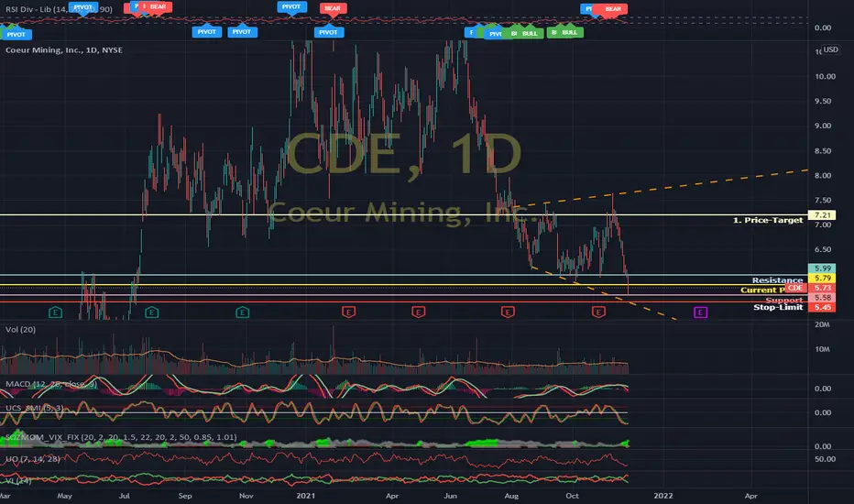Click the 5.45 stop-limit price label
The height and width of the screenshot is (504, 854).
coord(822,307)
